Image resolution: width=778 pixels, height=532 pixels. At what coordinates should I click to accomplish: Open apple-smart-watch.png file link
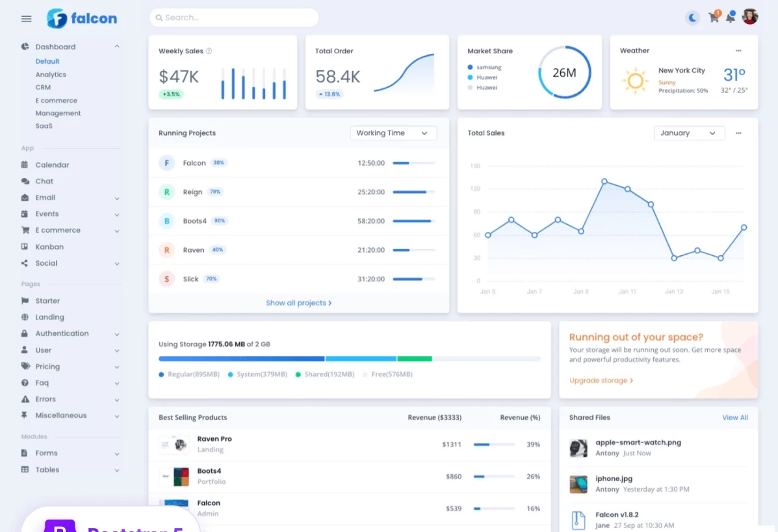[x=638, y=442]
